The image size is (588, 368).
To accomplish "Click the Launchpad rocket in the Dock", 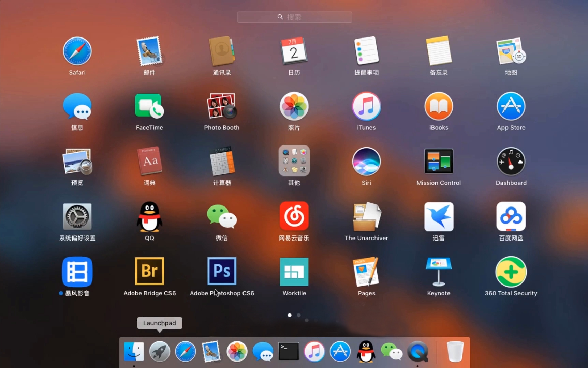I will coord(160,351).
